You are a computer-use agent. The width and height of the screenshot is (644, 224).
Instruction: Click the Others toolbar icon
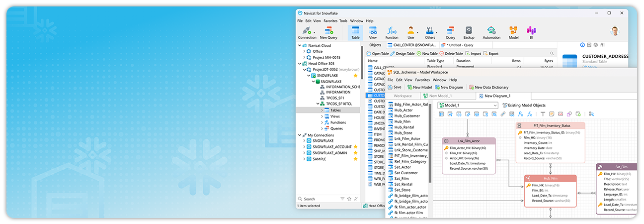(x=430, y=33)
